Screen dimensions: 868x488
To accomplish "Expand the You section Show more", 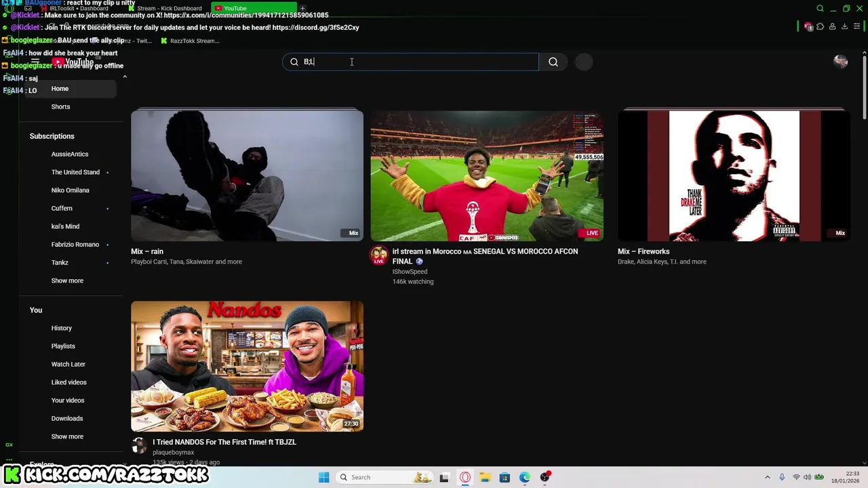I will 68,436.
